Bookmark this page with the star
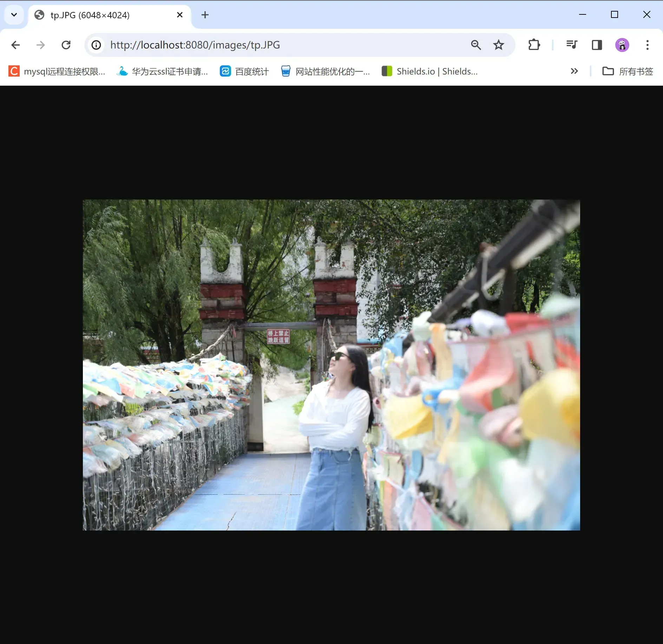 498,45
